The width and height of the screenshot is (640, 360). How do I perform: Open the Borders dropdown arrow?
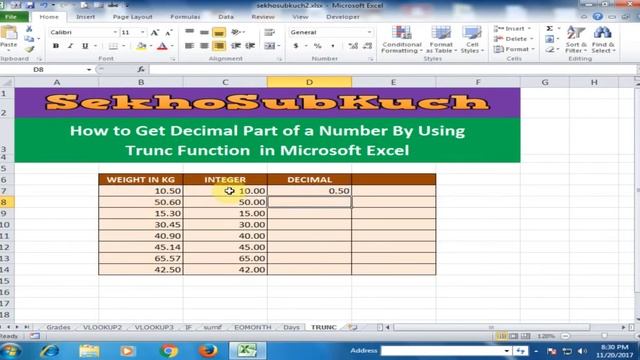tap(124, 46)
